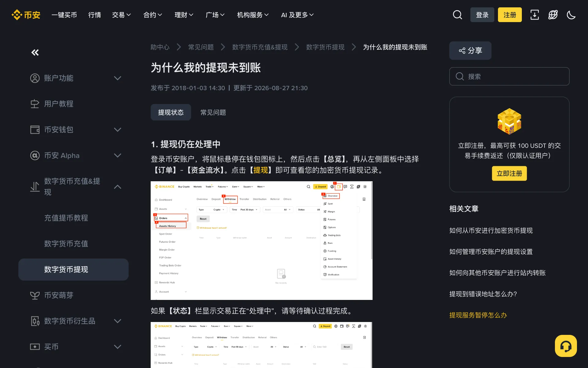Image resolution: width=588 pixels, height=368 pixels.
Task: Click the 分享 share button
Action: 470,51
